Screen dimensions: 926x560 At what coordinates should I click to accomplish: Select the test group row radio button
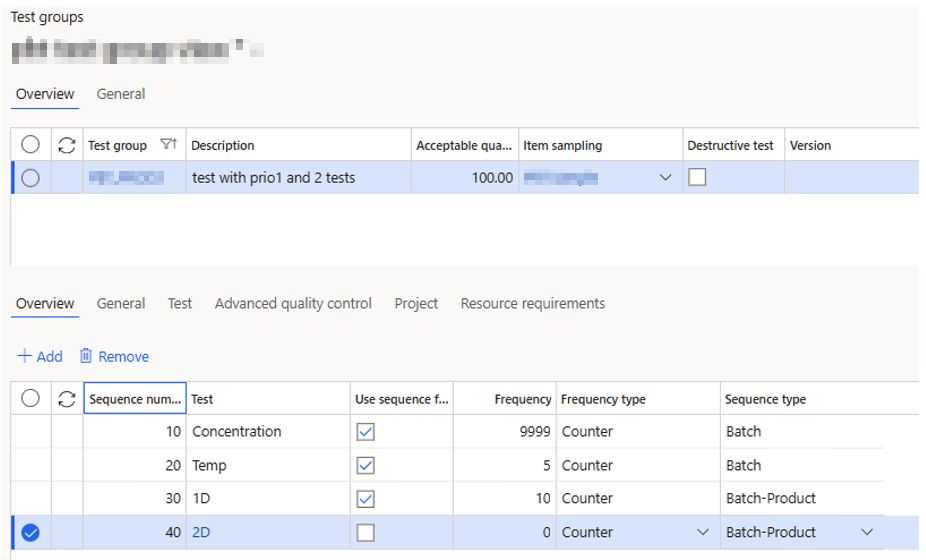[x=30, y=178]
